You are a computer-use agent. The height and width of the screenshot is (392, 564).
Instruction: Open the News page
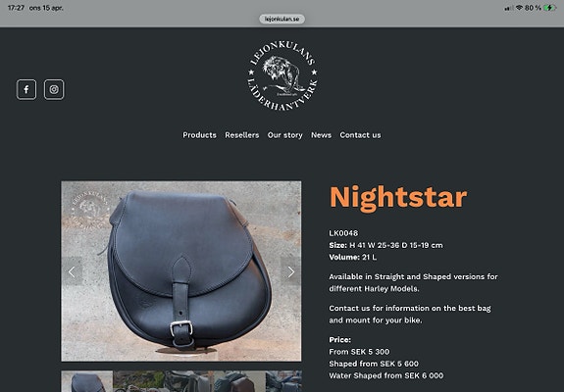point(321,135)
